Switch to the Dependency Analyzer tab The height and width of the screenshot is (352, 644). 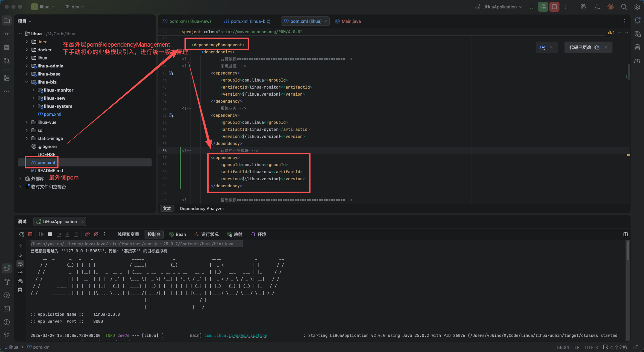pyautogui.click(x=202, y=208)
